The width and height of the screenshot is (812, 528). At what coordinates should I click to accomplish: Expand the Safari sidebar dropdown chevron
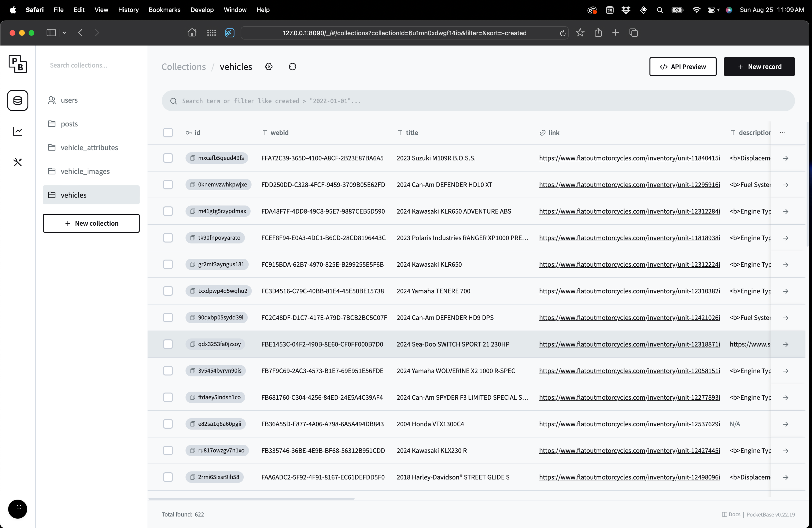tap(64, 33)
